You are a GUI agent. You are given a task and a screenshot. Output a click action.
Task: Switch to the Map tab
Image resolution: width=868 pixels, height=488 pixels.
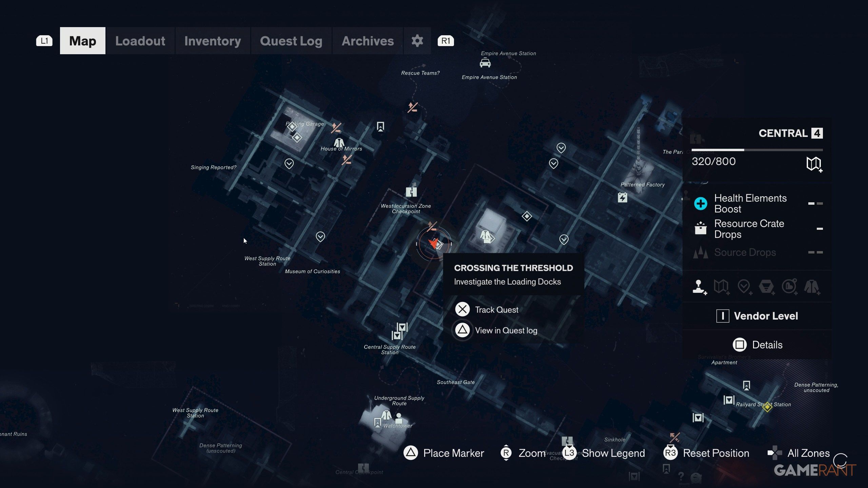(83, 41)
